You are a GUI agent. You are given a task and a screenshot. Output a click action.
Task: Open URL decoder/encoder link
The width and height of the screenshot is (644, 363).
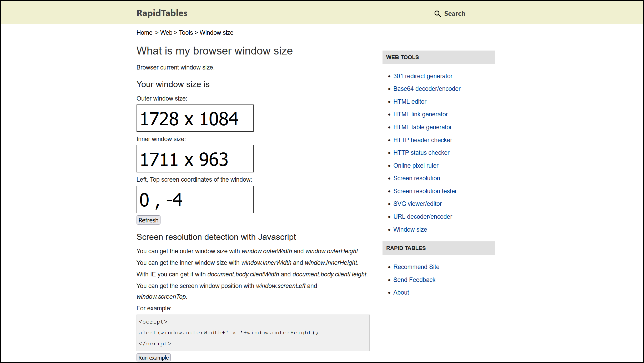[423, 217]
